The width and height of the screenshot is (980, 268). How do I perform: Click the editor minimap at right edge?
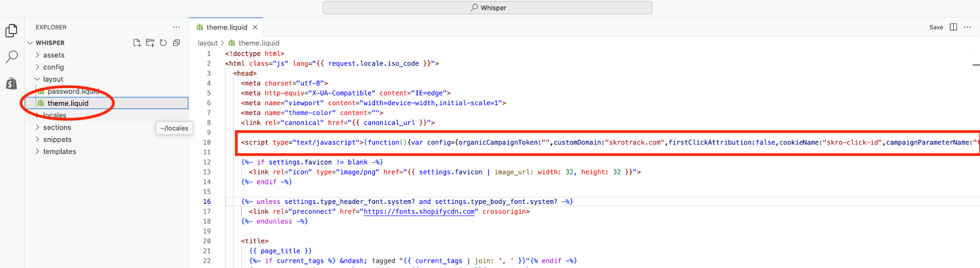click(x=975, y=65)
